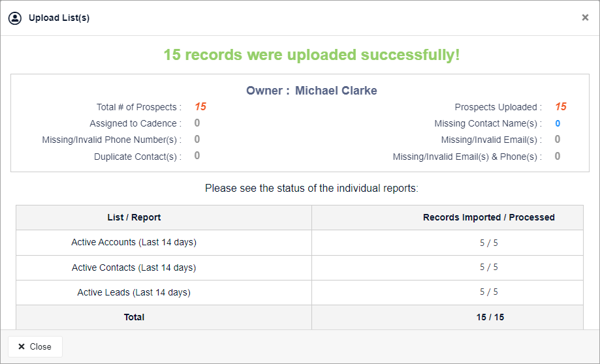Viewport: 600px width, 364px height.
Task: Select the Active Leads (Last 14 days) row
Action: point(300,292)
